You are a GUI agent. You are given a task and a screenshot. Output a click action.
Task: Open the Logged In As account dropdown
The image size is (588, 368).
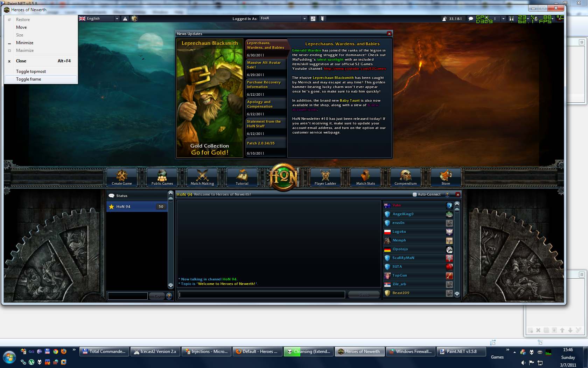click(304, 19)
